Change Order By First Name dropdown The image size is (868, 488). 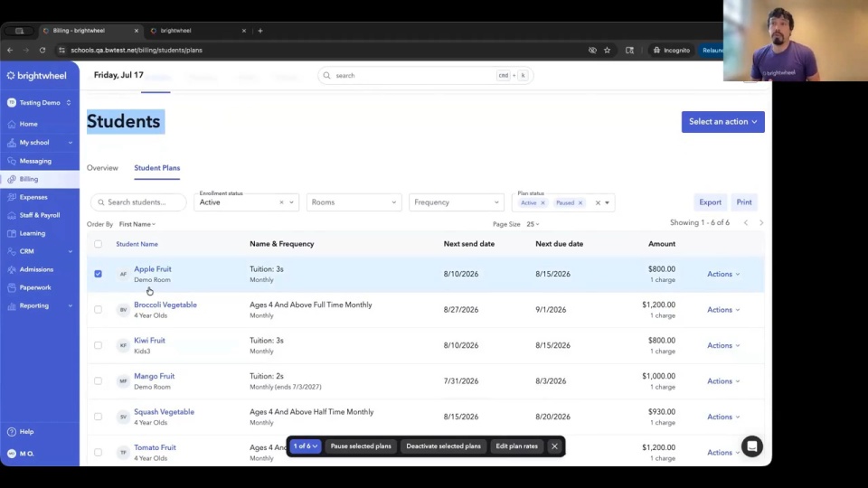[137, 224]
